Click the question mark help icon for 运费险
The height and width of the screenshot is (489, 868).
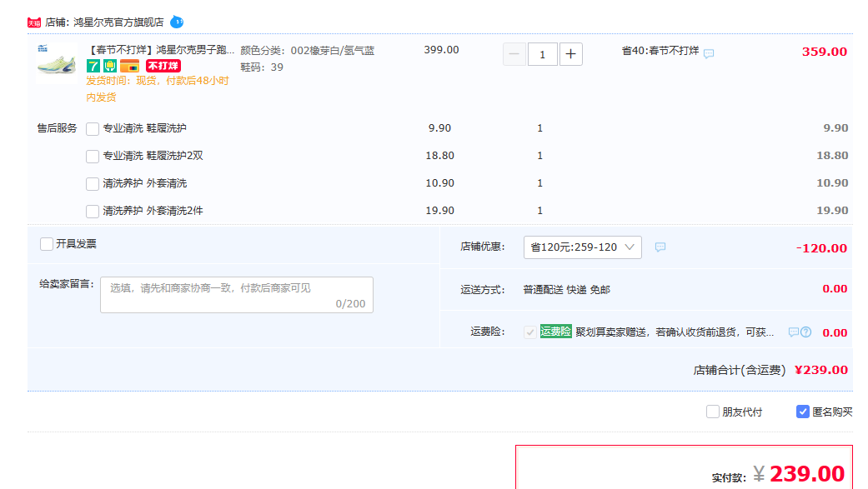806,332
